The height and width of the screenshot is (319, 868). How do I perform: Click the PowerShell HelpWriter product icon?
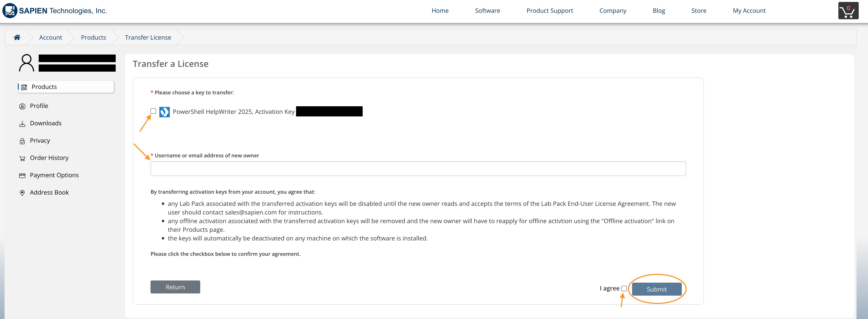coord(164,112)
